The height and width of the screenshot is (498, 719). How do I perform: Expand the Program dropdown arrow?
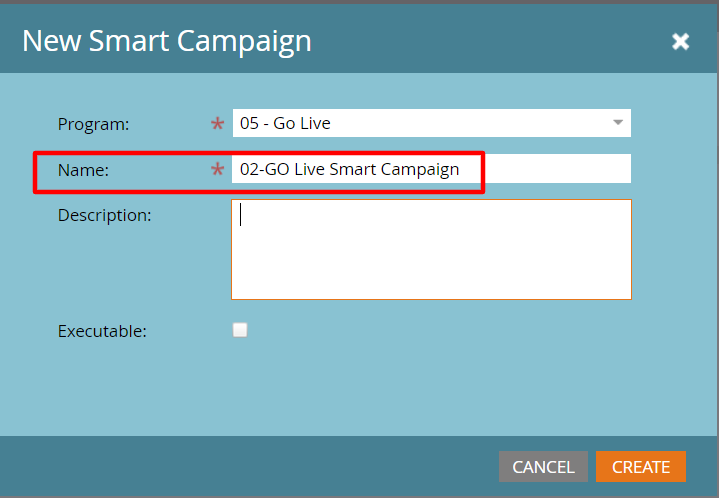click(x=618, y=122)
